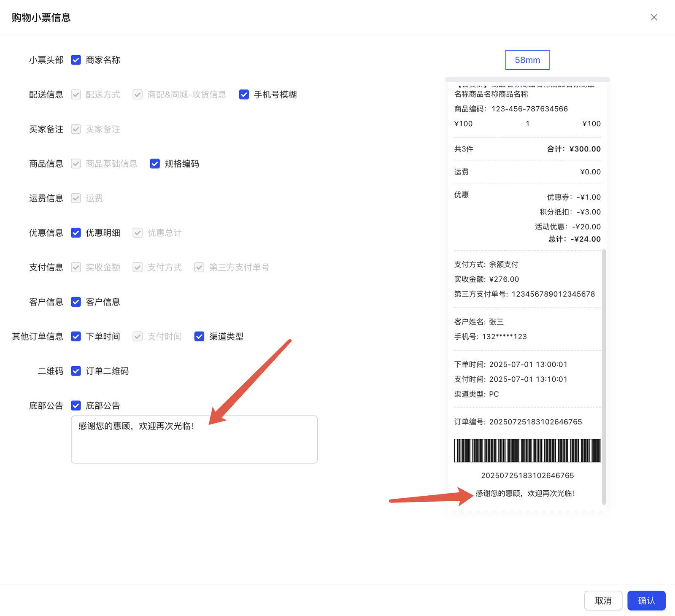This screenshot has width=675, height=616.
Task: Uncheck the 优惠明细 option
Action: pos(76,233)
